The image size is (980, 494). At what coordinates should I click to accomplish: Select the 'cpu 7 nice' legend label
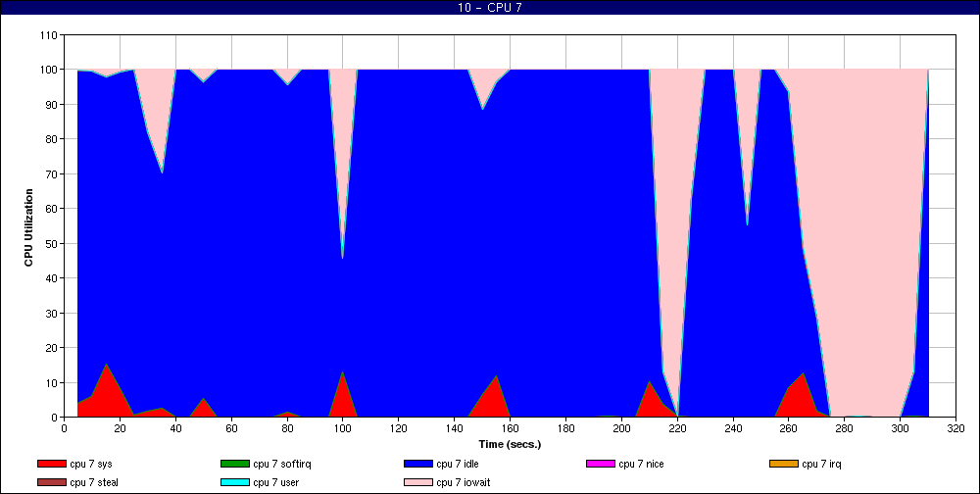[641, 464]
